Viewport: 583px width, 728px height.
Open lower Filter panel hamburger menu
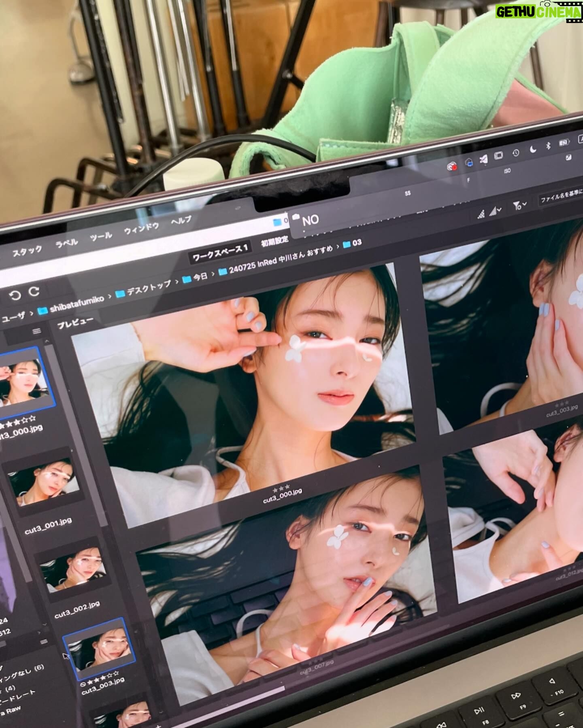point(44,642)
